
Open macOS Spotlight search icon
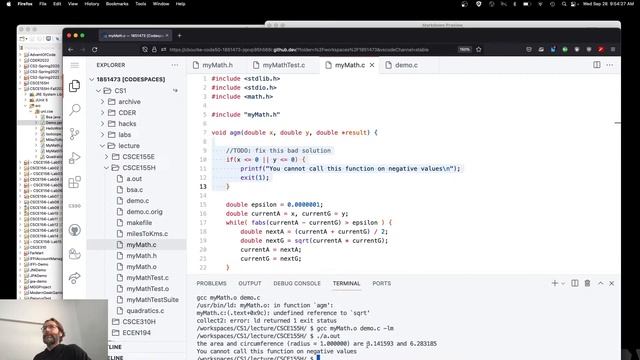564,4
